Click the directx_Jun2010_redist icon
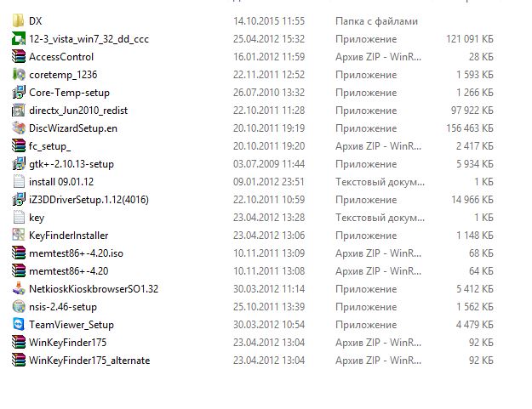The height and width of the screenshot is (409, 532). pos(19,111)
